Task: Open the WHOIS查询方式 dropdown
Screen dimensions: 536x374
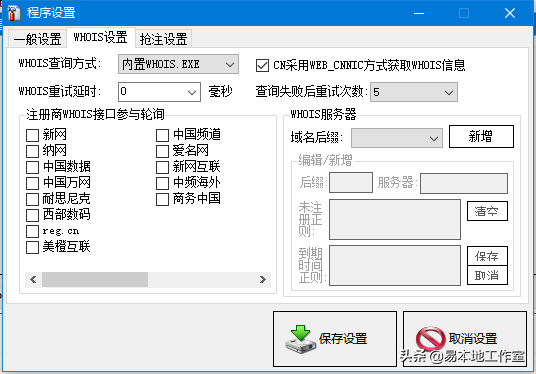Action: click(178, 64)
